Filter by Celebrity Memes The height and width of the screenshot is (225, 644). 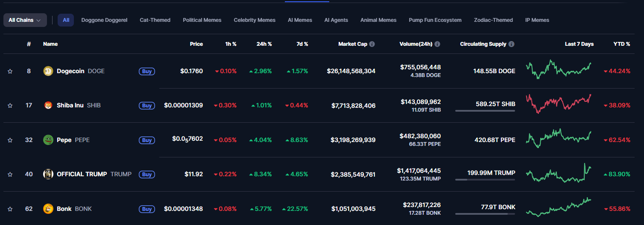pos(255,20)
